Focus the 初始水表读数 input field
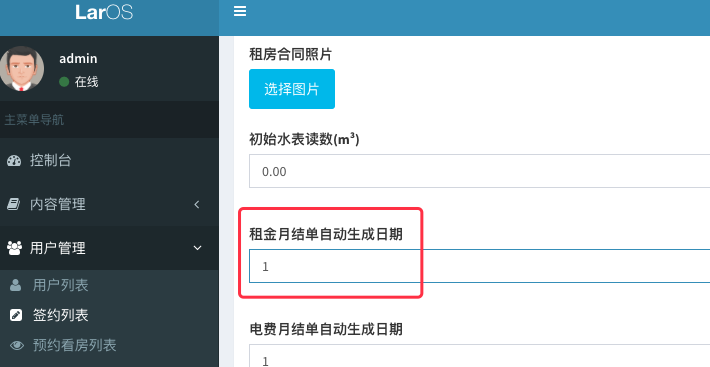This screenshot has width=710, height=367. [x=480, y=171]
